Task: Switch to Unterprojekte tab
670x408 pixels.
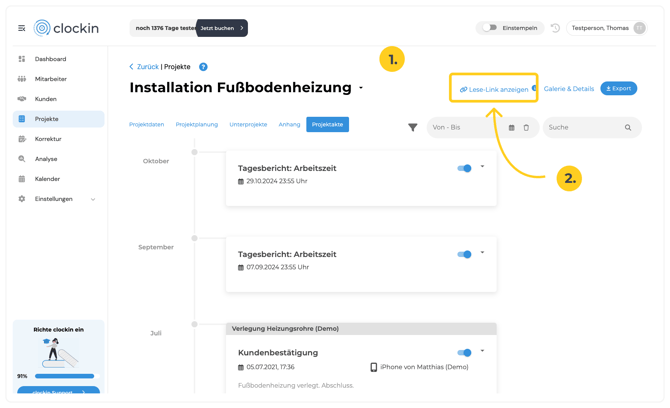Action: click(x=248, y=125)
